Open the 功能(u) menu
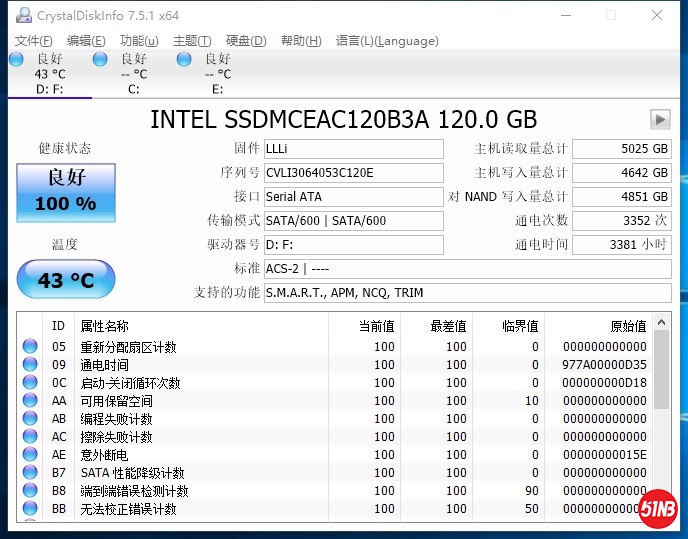Image resolution: width=688 pixels, height=539 pixels. point(139,41)
